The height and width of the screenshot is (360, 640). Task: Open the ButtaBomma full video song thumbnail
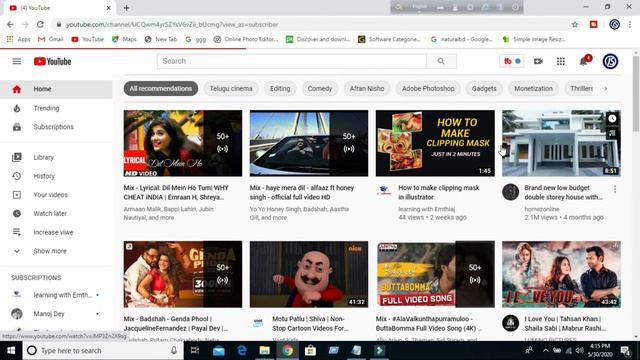tap(435, 274)
